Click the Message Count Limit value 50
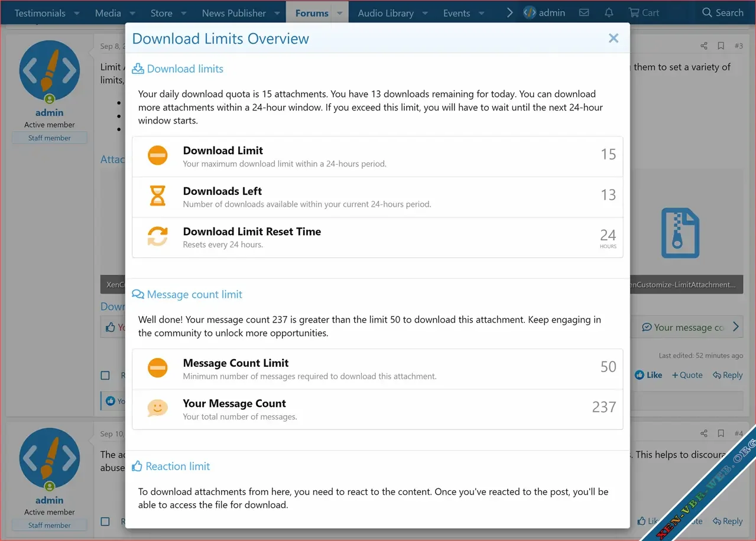 (x=608, y=367)
